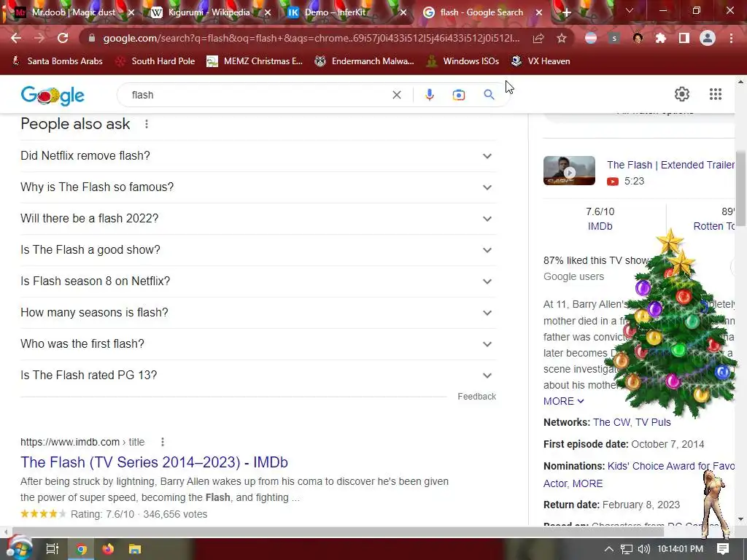The width and height of the screenshot is (747, 560).
Task: Open the Chrome profile avatar menu
Action: coord(708,38)
